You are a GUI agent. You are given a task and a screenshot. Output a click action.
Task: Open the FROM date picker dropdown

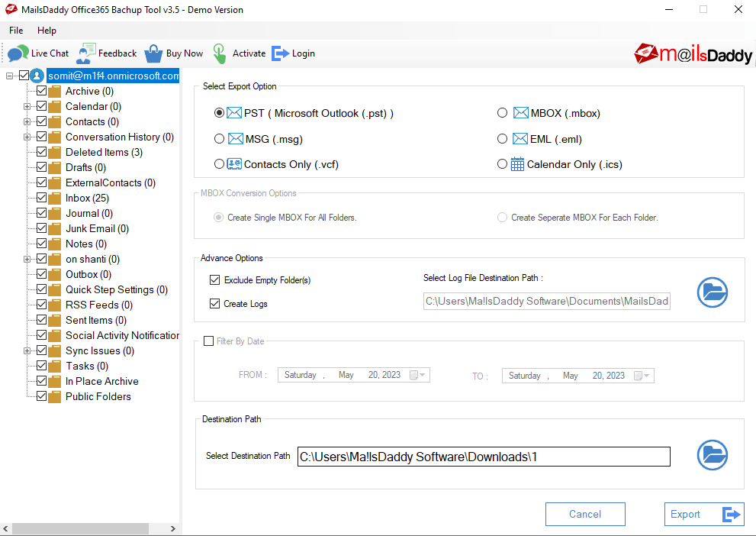(417, 375)
